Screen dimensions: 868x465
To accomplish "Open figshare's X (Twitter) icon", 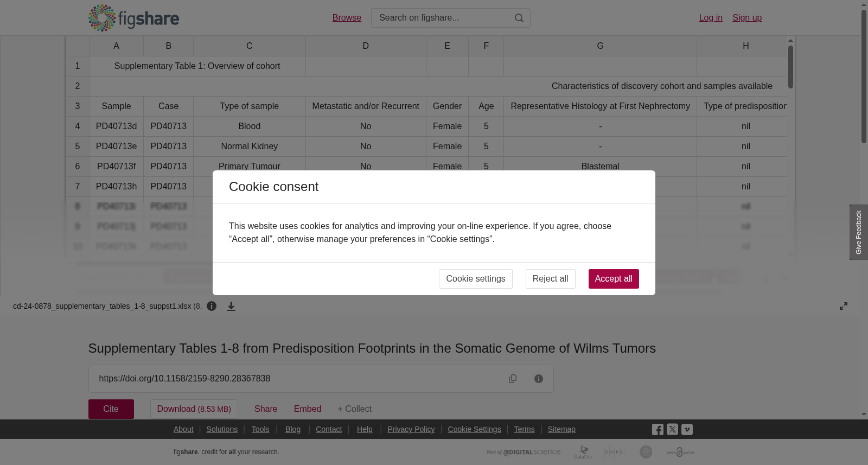I will [x=672, y=429].
